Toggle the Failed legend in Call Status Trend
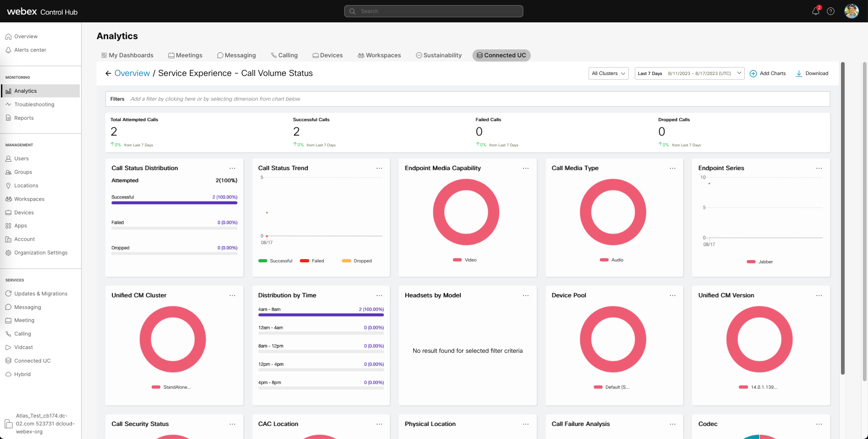The height and width of the screenshot is (439, 868). (312, 261)
